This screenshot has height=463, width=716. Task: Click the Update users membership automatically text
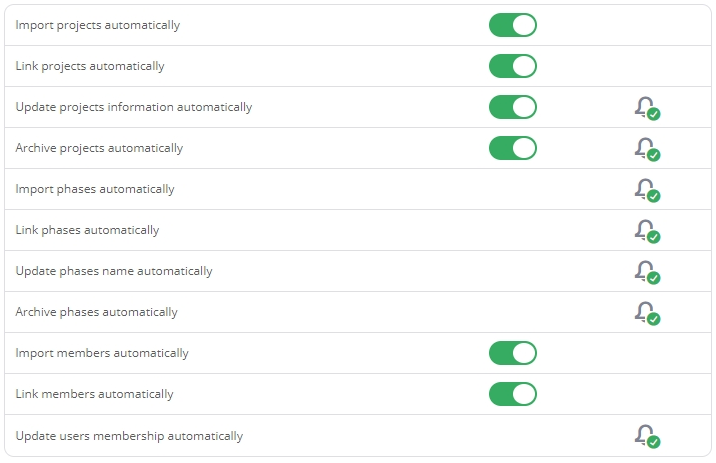[129, 436]
